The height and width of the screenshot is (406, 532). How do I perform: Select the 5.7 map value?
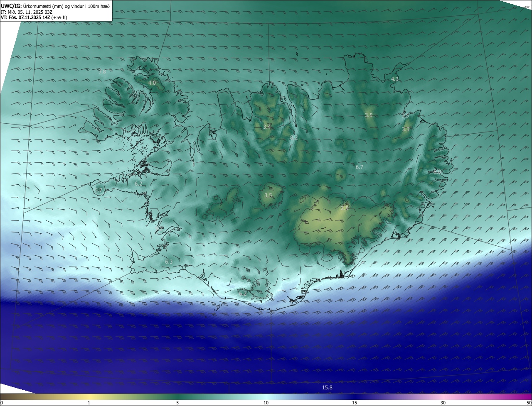coord(99,190)
